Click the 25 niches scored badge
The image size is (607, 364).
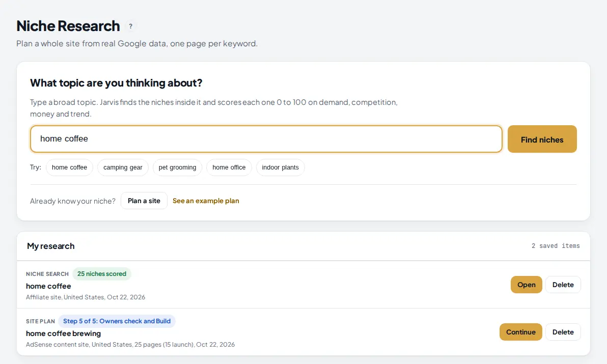(x=102, y=274)
